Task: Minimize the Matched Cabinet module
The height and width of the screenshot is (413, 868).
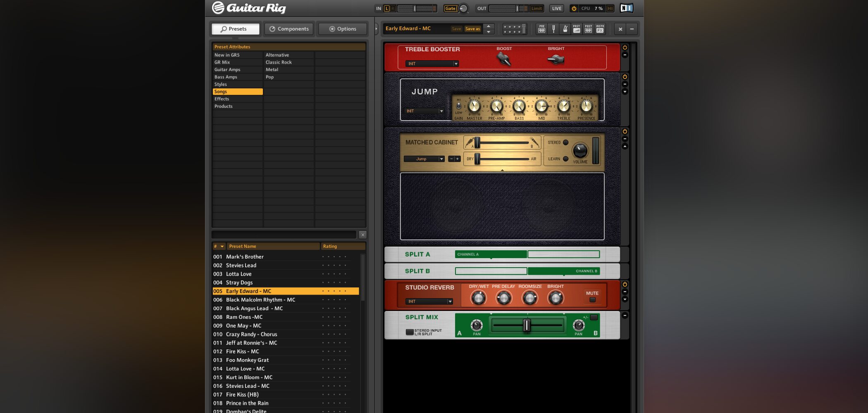Action: tap(625, 139)
